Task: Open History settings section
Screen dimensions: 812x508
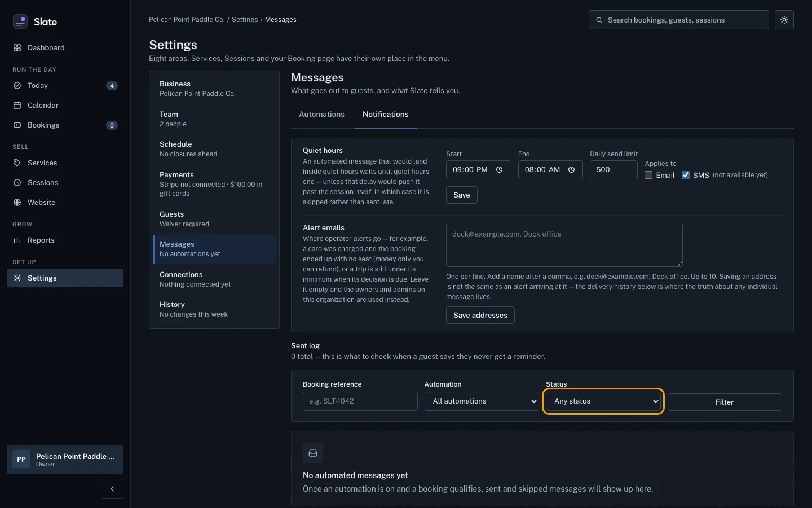Action: point(214,309)
